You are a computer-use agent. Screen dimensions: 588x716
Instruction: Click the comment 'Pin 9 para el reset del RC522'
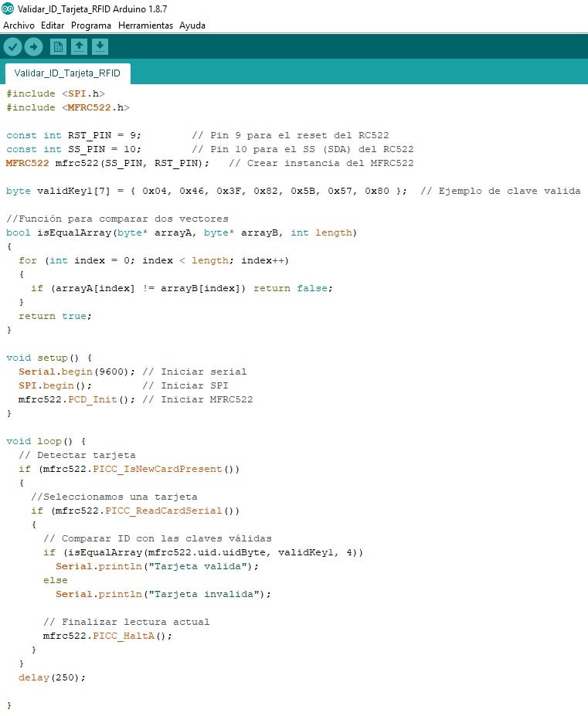(x=291, y=136)
